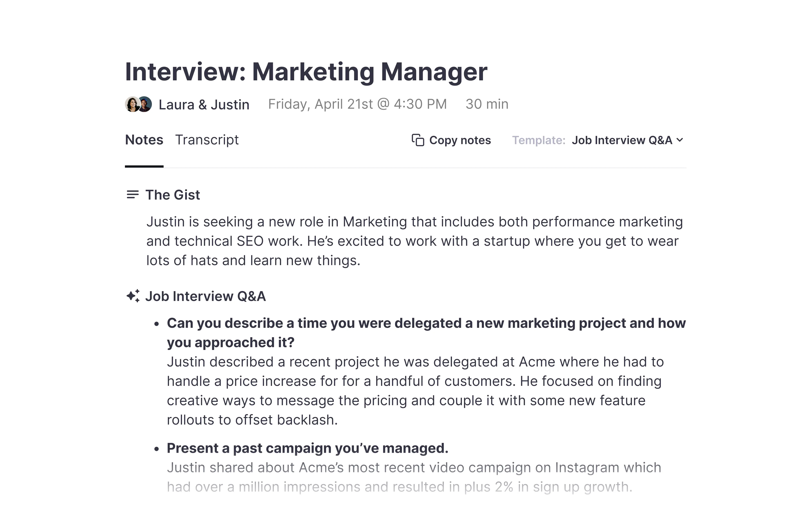Click the Laura & Justin participants label
Image resolution: width=812 pixels, height=506 pixels.
tap(204, 104)
